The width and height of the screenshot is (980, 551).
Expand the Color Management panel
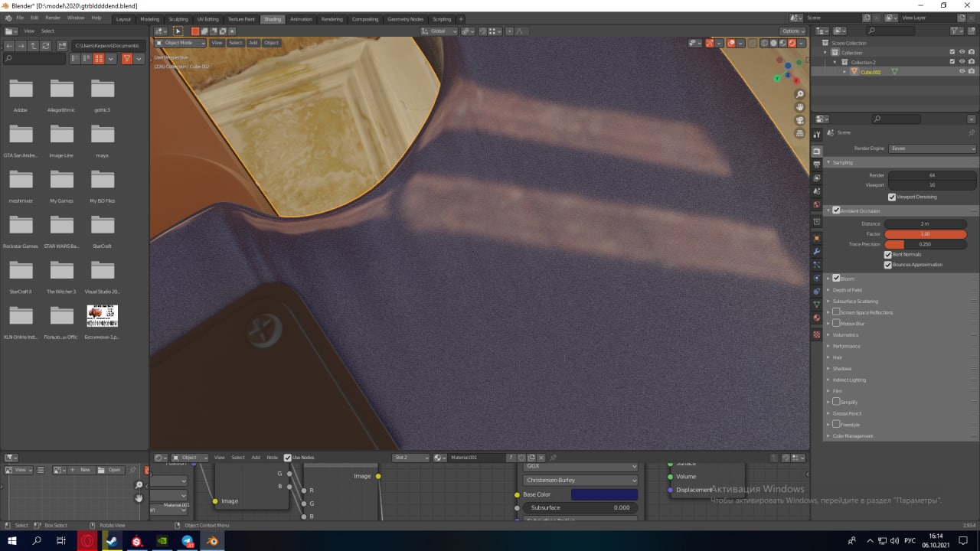(852, 436)
